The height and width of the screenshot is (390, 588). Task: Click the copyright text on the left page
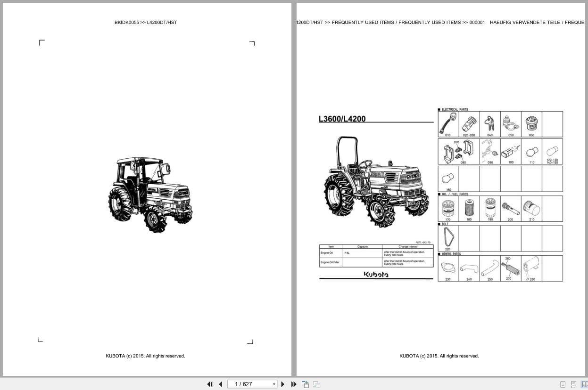coord(145,356)
